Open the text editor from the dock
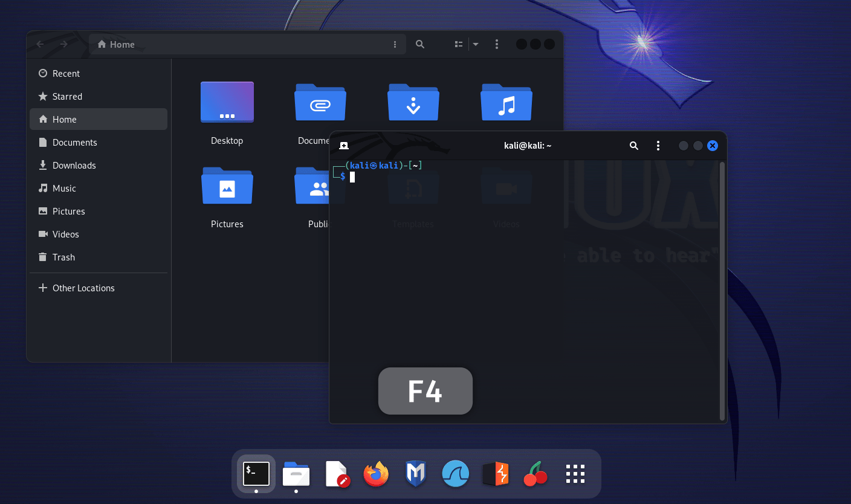Viewport: 851px width, 504px height. pyautogui.click(x=336, y=474)
